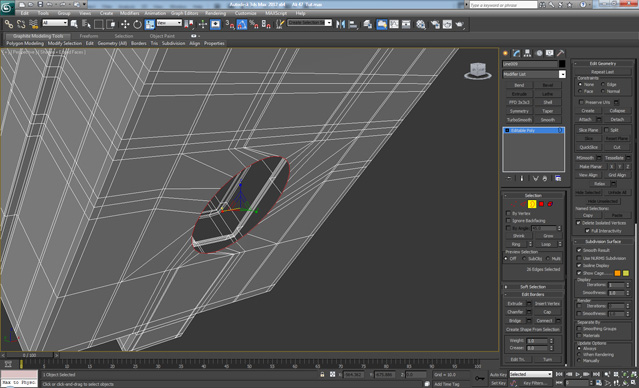Screen dimensions: 639x388
Task: Collapse the Subdivision Surface rollout
Action: click(x=603, y=241)
